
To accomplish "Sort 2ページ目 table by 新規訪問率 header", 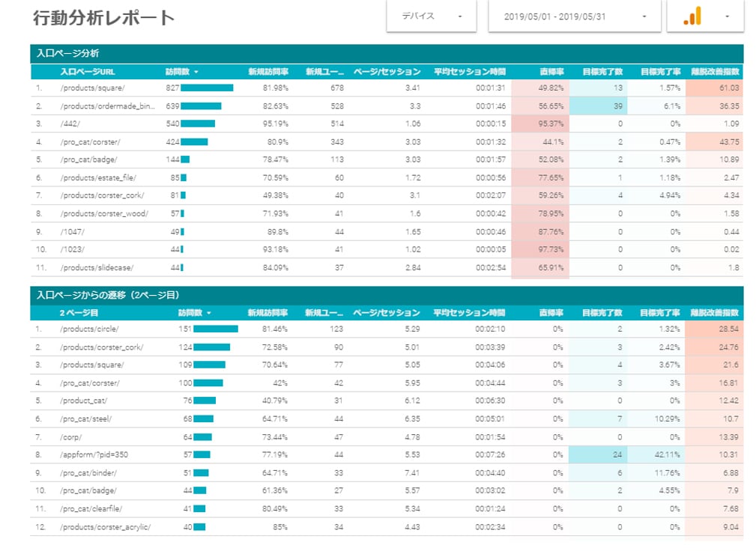I will (267, 313).
